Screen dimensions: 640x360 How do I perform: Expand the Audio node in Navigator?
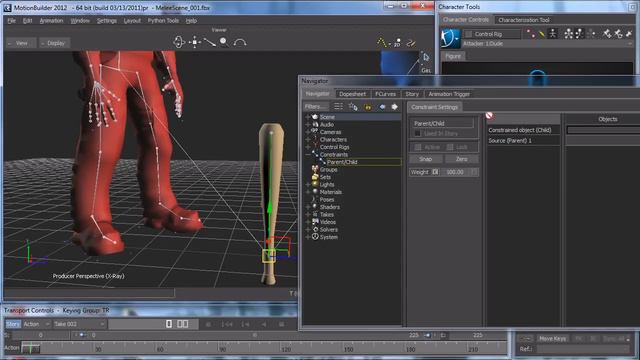pos(308,124)
